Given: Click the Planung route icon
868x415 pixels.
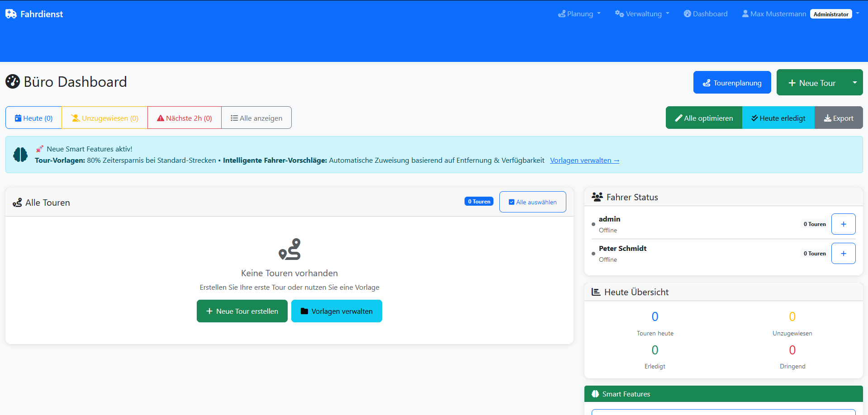Looking at the screenshot, I should pos(562,14).
